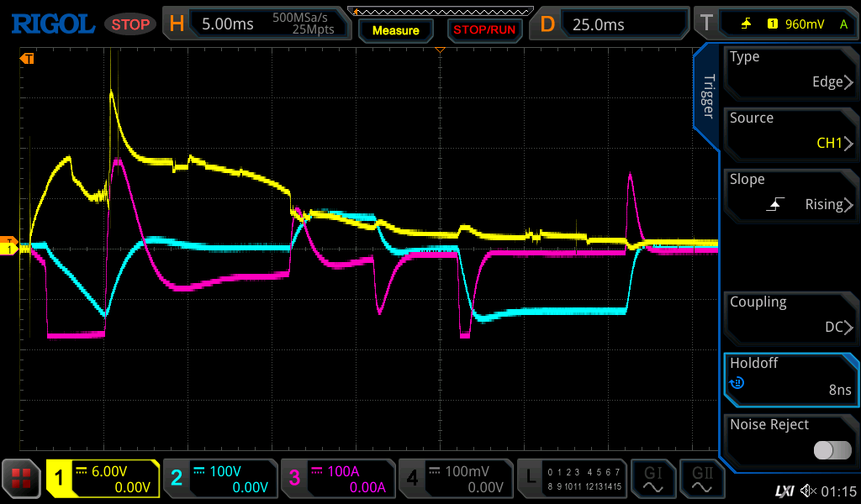Open the red grid function menu icon
Image resolution: width=861 pixels, height=504 pixels.
click(22, 480)
